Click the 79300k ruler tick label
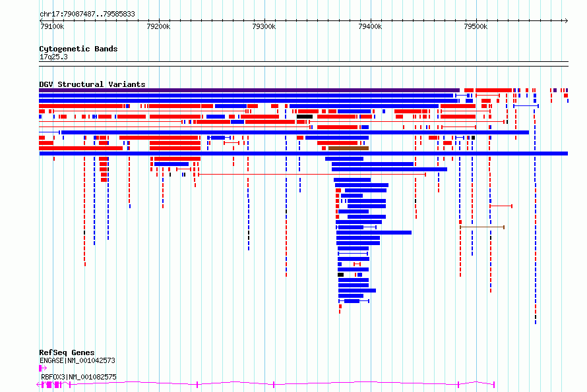The height and width of the screenshot is (392, 587). tap(264, 26)
